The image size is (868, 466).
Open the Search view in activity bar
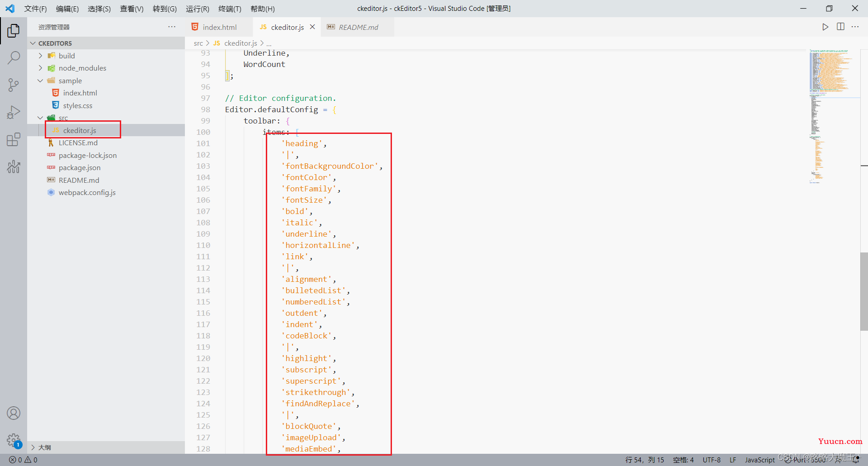[x=14, y=57]
